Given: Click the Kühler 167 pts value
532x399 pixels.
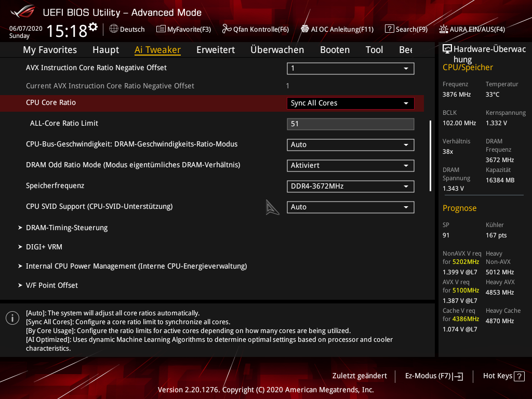Looking at the screenshot, I should (x=496, y=235).
